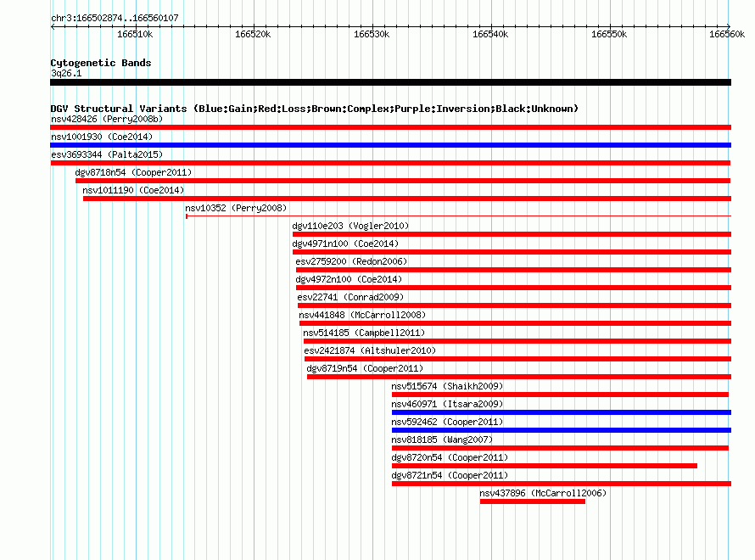Select nsv592462 (Cooper2011) label
This screenshot has height=560, width=755.
[x=447, y=422]
